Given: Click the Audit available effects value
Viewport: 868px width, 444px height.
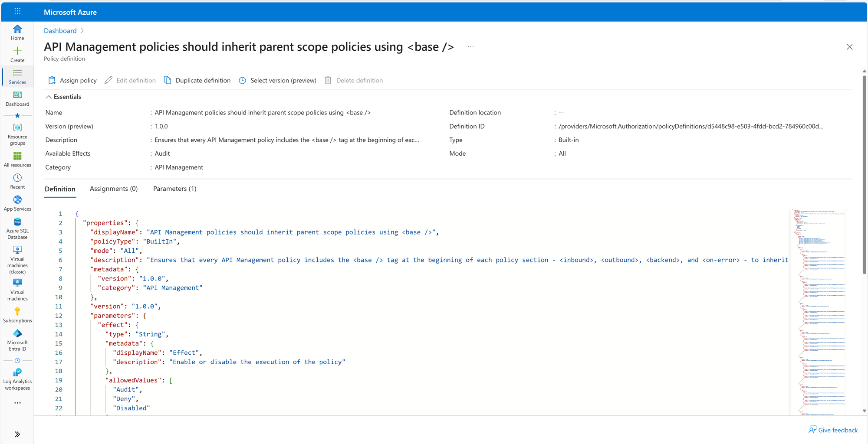Looking at the screenshot, I should click(162, 153).
